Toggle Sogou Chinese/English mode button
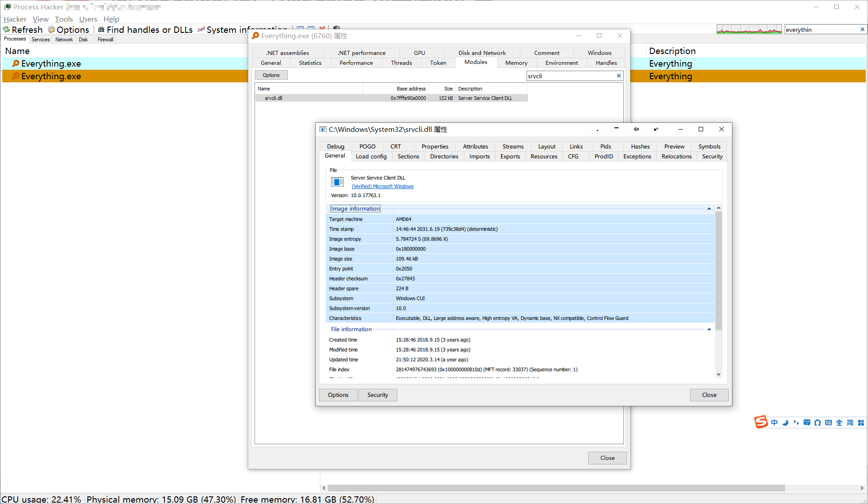This screenshot has width=868, height=504. point(774,423)
